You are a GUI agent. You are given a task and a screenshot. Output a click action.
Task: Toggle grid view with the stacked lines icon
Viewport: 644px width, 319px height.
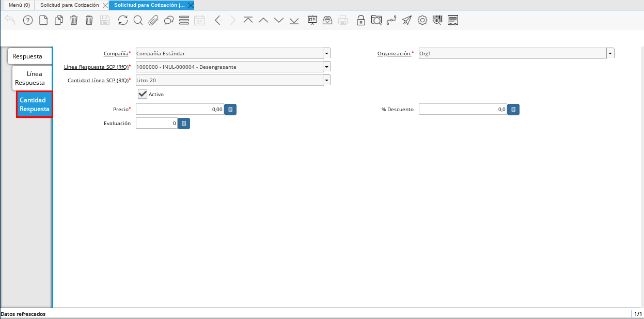[x=184, y=20]
